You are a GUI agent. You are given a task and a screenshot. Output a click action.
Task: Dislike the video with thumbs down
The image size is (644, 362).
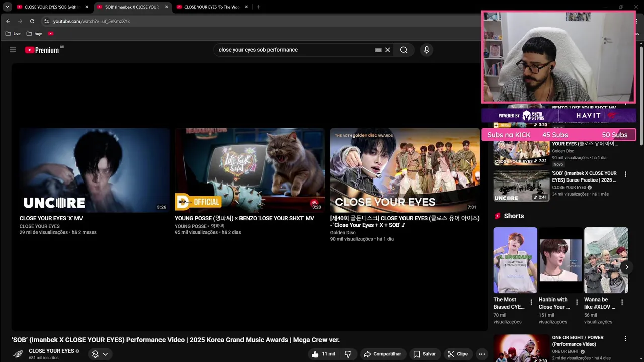348,354
